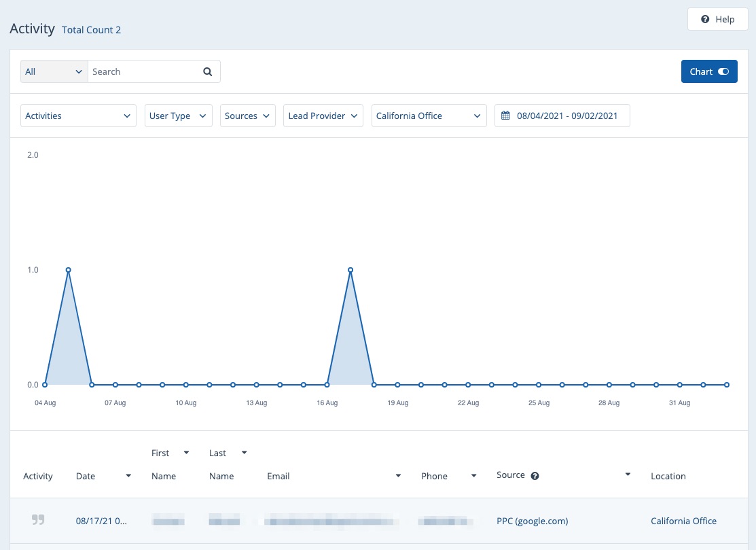
Task: Click the 17 Aug peak data point
Action: (x=350, y=270)
